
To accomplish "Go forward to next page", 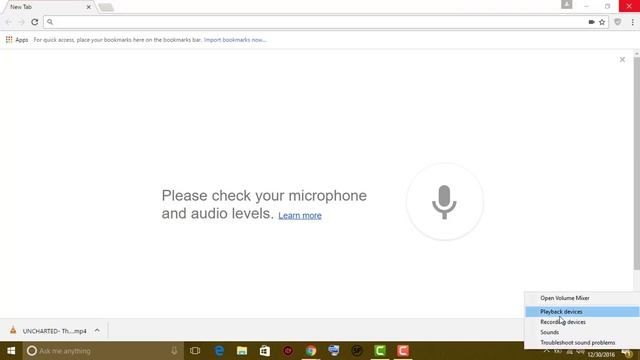I will pyautogui.click(x=21, y=22).
